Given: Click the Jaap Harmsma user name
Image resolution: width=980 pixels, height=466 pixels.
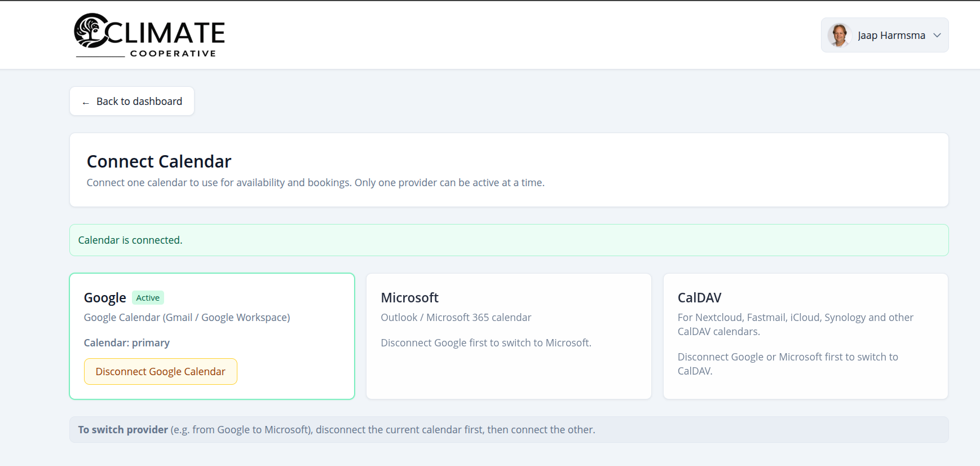Looking at the screenshot, I should [x=891, y=36].
